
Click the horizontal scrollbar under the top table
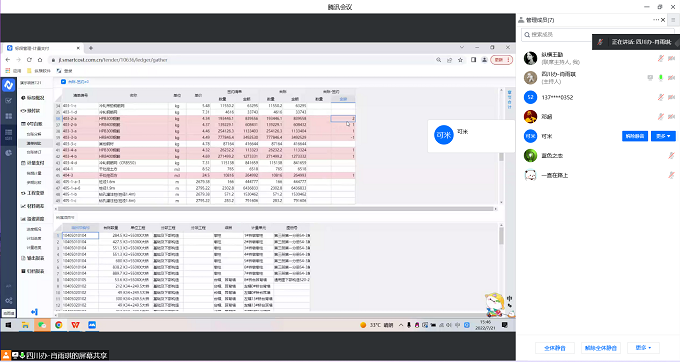(275, 209)
